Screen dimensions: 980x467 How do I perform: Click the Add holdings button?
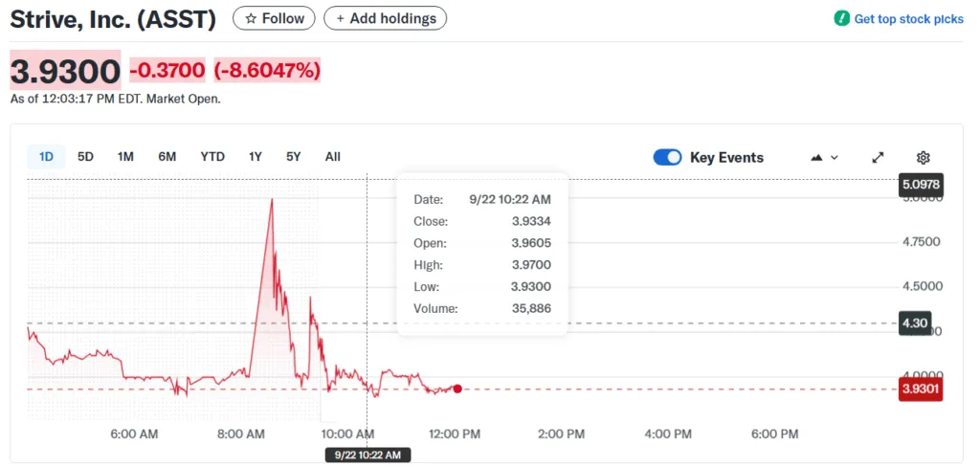pyautogui.click(x=385, y=18)
